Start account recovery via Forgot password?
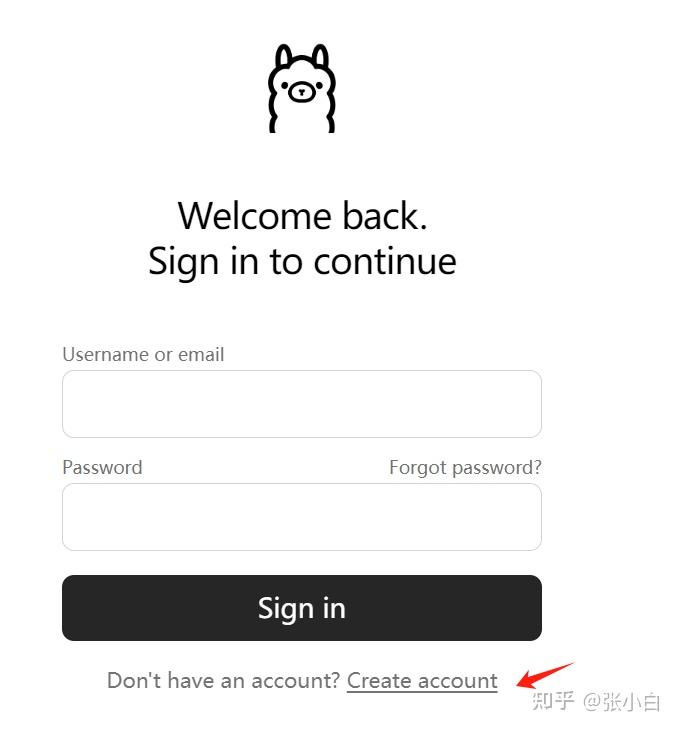Viewport: 678px width, 729px height. click(x=465, y=467)
